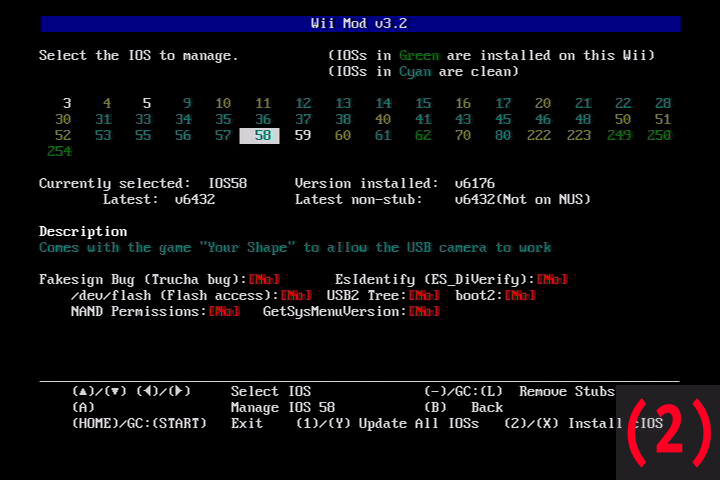Screen dimensions: 720x480
Task: Select IOS 5 in the grid
Action: coord(146,103)
